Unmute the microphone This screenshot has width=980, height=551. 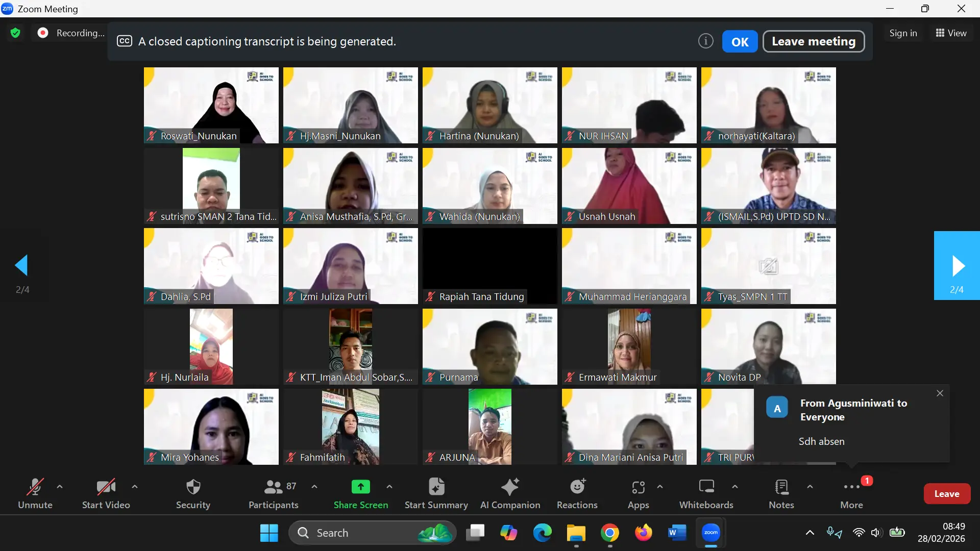[x=35, y=487]
